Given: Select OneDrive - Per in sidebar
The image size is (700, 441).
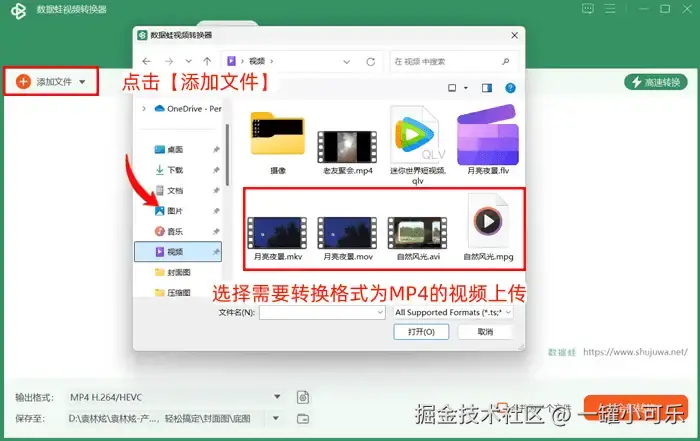Looking at the screenshot, I should coord(188,108).
